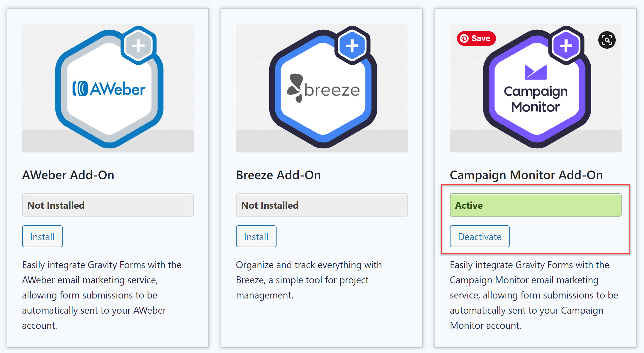This screenshot has width=644, height=353.
Task: Click the breeze leaf logo mark
Action: (295, 88)
